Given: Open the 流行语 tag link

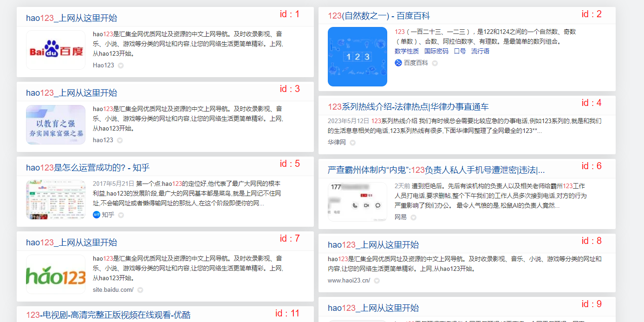Looking at the screenshot, I should [480, 51].
